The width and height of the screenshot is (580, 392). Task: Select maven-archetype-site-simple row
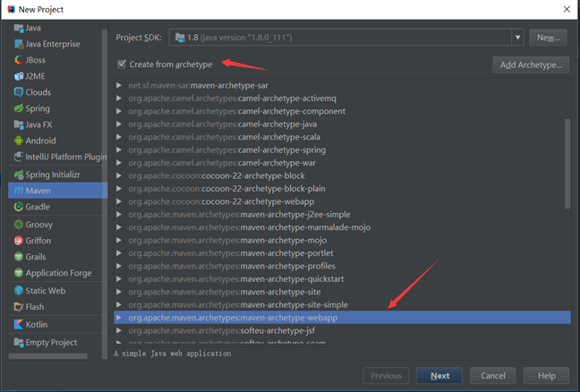tap(342, 304)
